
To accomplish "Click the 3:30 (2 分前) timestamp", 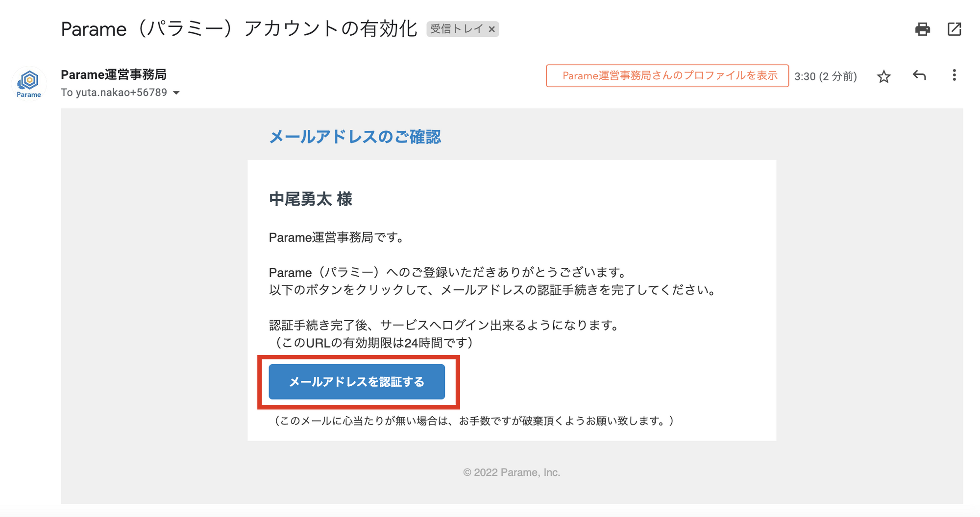I will (x=826, y=76).
